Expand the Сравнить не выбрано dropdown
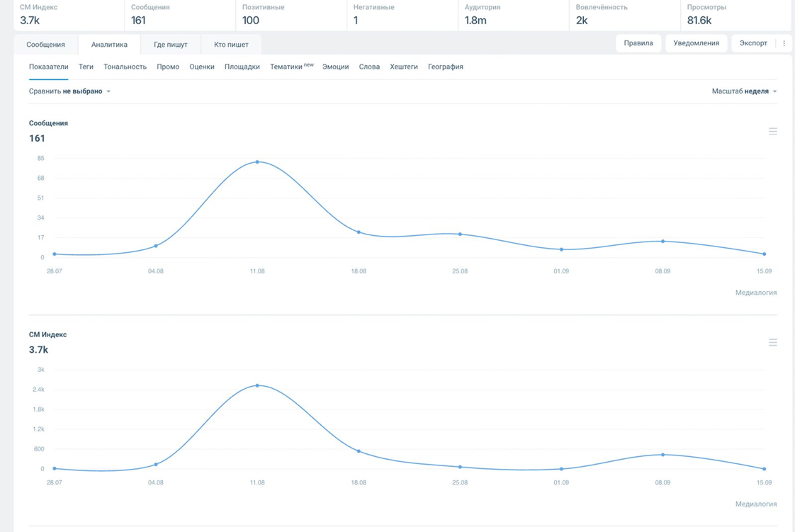 (69, 91)
